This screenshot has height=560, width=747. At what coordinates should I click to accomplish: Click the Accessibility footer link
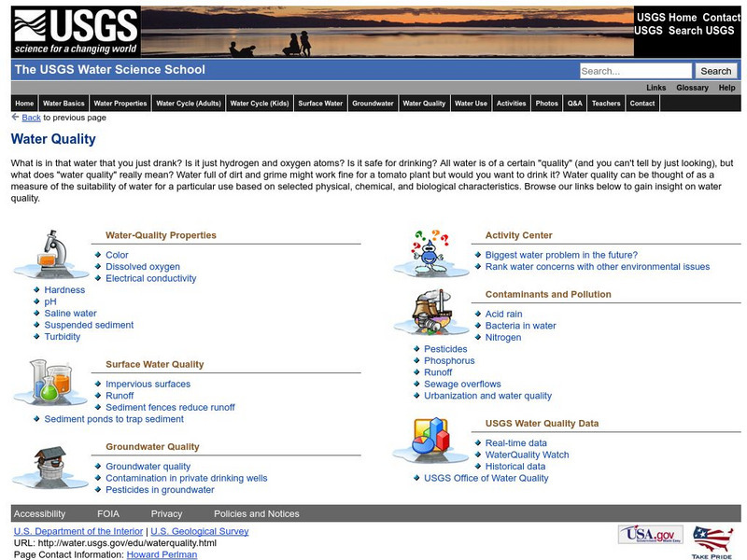(x=39, y=514)
